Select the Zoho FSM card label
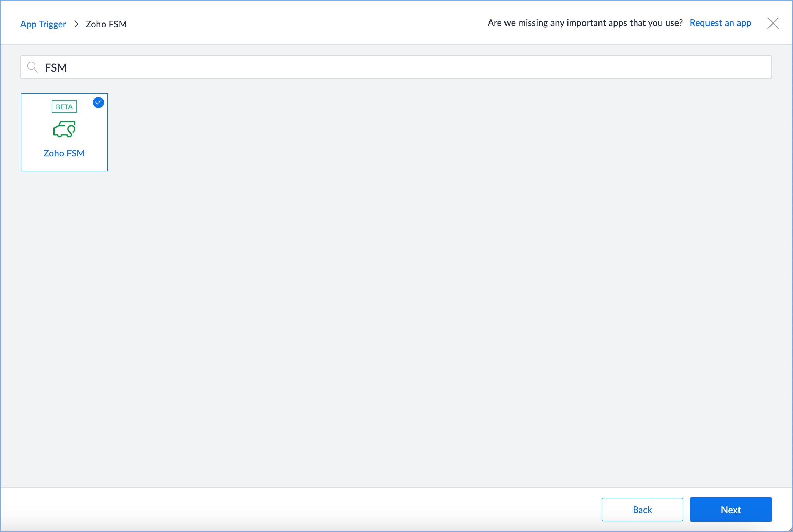This screenshot has width=793, height=532. pyautogui.click(x=64, y=153)
